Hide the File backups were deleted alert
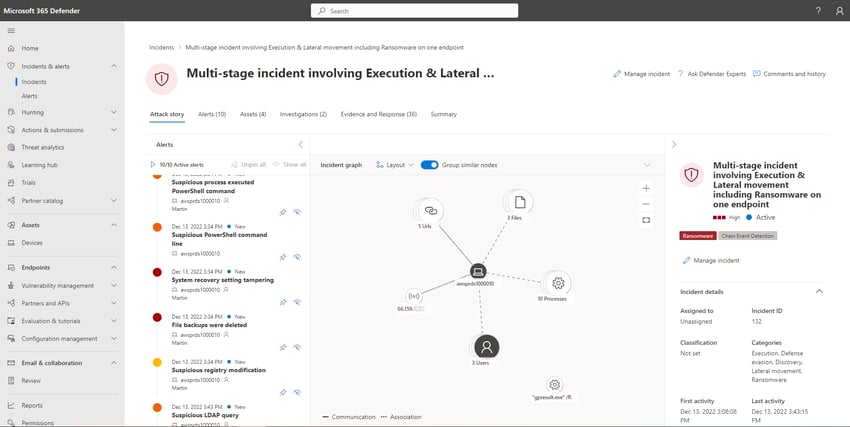Screen dimensions: 850x427 pos(297,347)
